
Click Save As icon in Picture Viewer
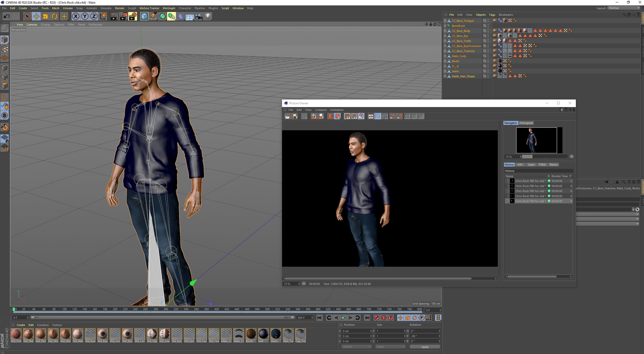pos(295,116)
